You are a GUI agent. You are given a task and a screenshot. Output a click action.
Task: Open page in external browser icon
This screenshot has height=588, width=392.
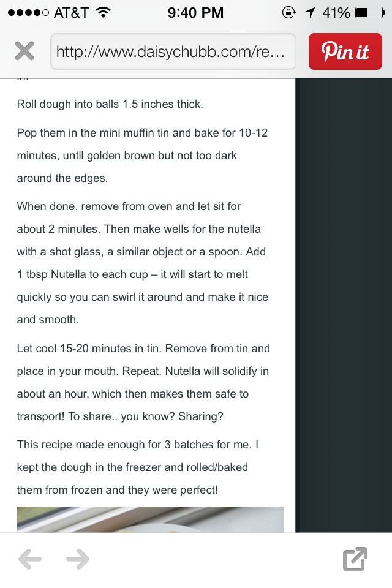click(355, 559)
